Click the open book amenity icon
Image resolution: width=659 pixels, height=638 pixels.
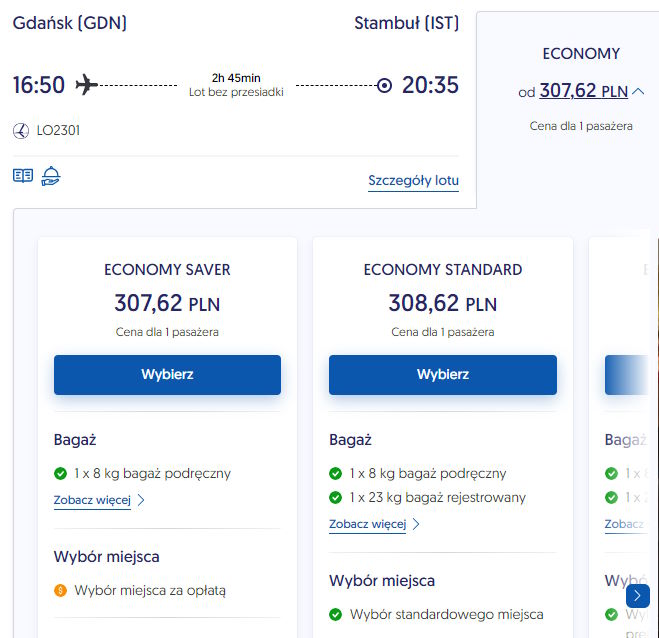pos(22,176)
